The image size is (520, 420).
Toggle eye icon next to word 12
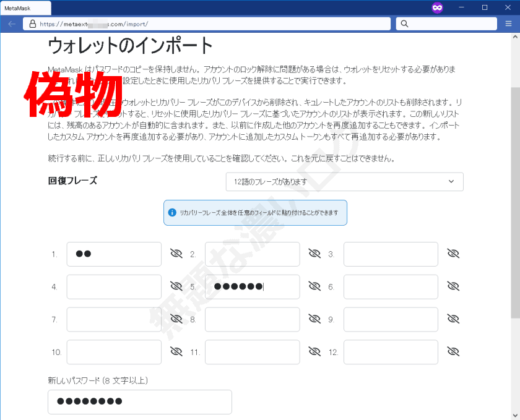click(x=453, y=351)
